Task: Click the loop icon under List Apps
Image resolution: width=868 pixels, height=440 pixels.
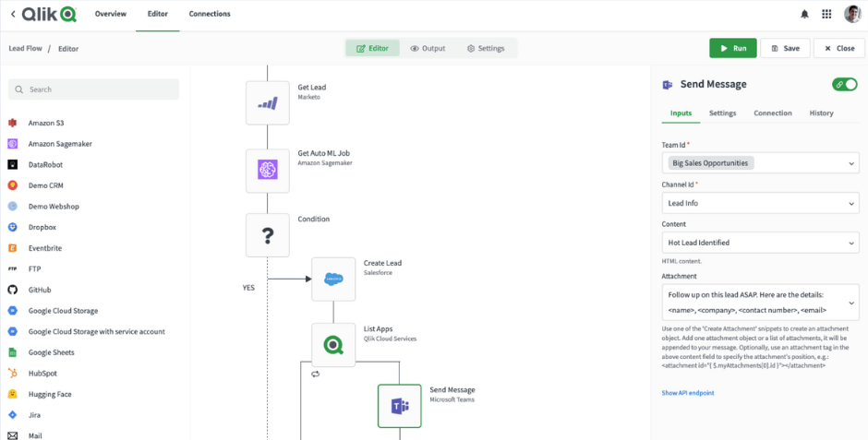Action: click(316, 375)
